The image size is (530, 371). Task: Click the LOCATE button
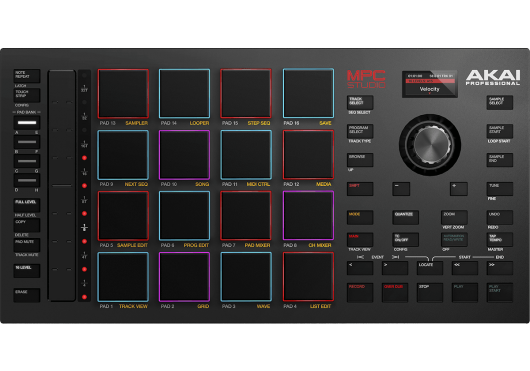pos(430,268)
